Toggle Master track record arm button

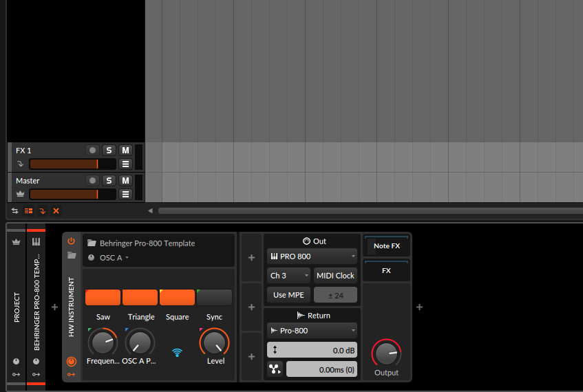click(x=93, y=181)
